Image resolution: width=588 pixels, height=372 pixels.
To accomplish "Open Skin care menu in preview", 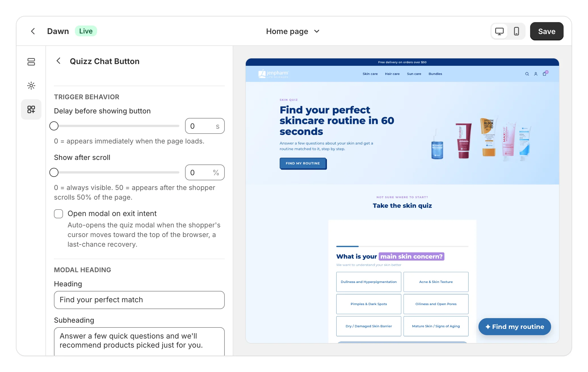I will (370, 74).
